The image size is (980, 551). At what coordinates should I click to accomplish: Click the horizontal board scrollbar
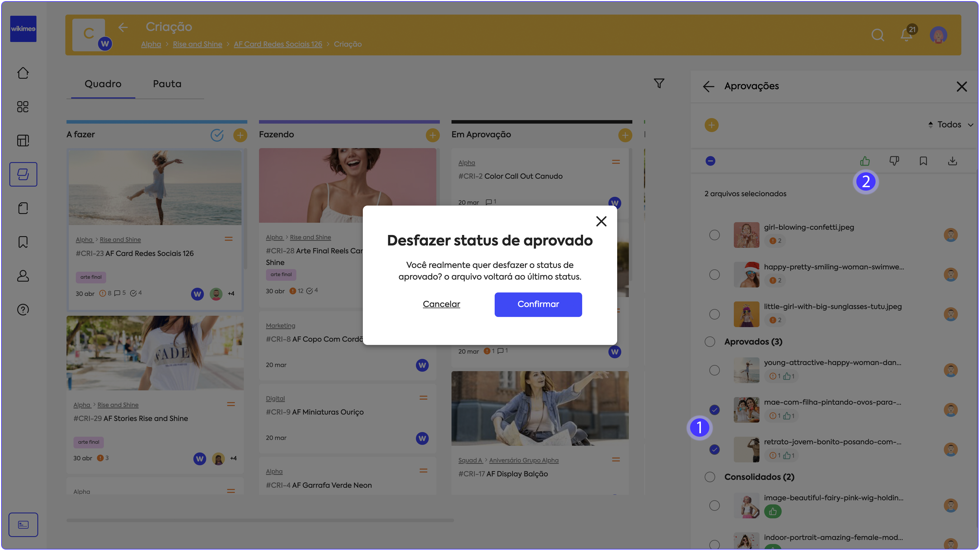pyautogui.click(x=260, y=520)
